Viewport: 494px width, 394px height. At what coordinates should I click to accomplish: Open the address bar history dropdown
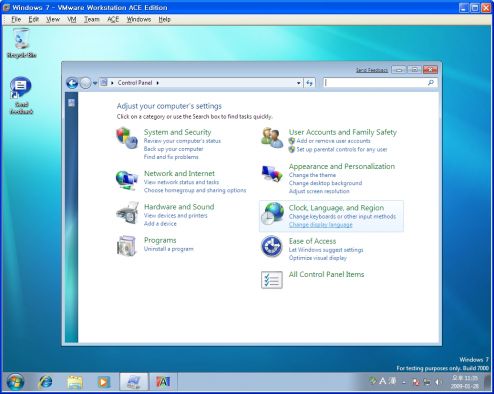pyautogui.click(x=299, y=83)
